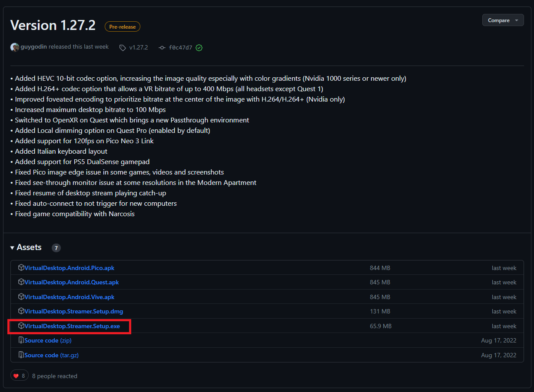Open commit f0c47d7
Screen dimensions: 534x392
point(180,47)
